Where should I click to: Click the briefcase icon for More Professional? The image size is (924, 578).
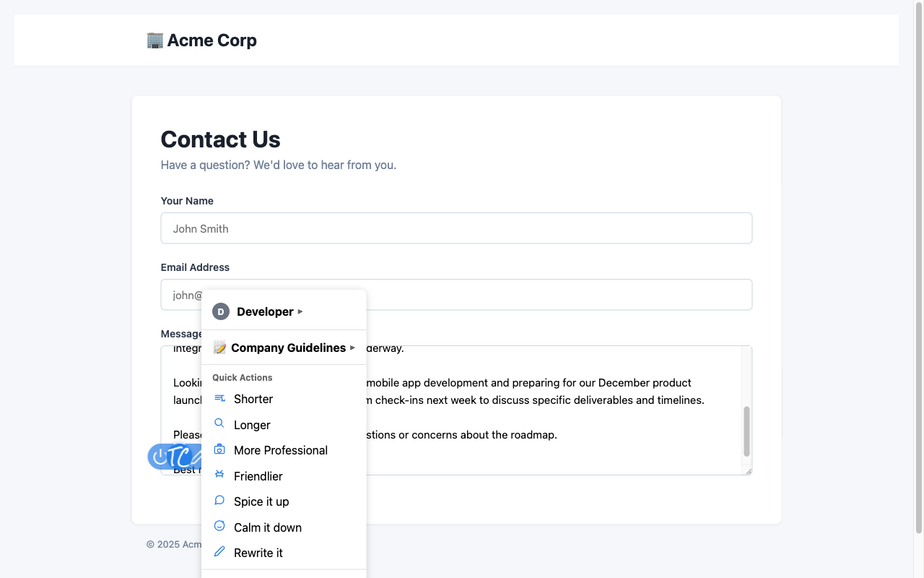(x=219, y=449)
